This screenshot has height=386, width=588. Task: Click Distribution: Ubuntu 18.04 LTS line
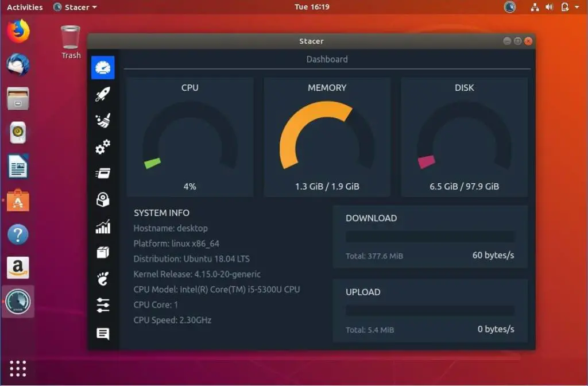(192, 259)
